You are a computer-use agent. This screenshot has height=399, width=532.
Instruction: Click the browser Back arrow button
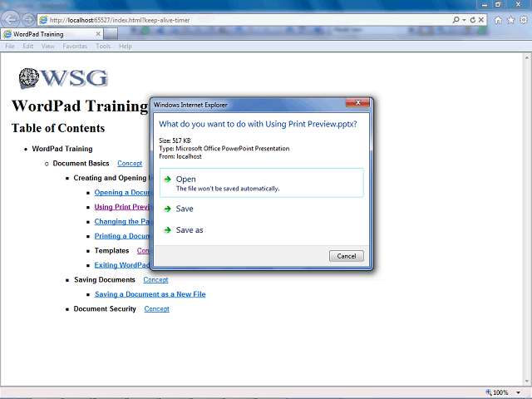click(x=10, y=20)
